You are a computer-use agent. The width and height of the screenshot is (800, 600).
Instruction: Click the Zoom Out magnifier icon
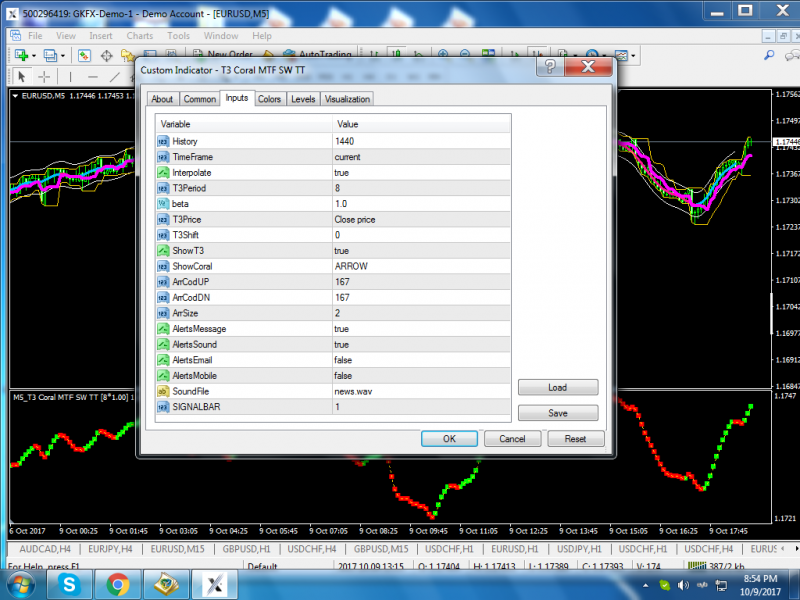tap(465, 54)
